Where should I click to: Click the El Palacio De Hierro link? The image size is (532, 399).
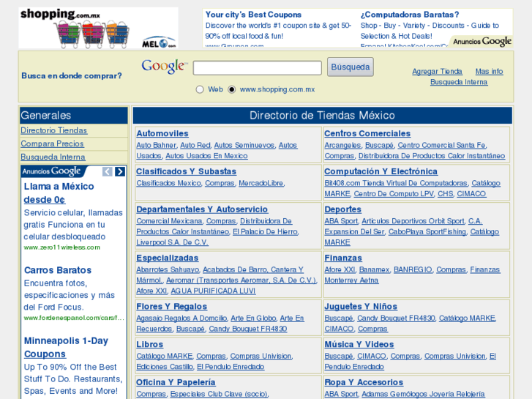point(266,231)
